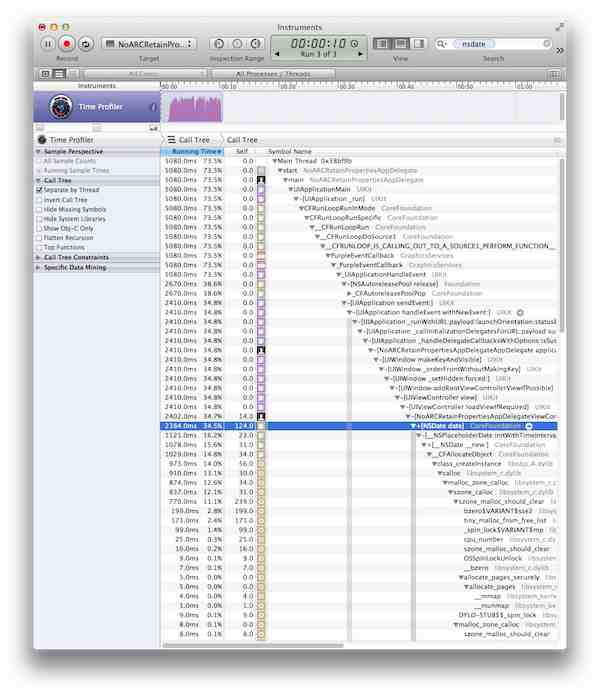The height and width of the screenshot is (696, 600).
Task: Select the class_createInstance row
Action: (x=359, y=464)
